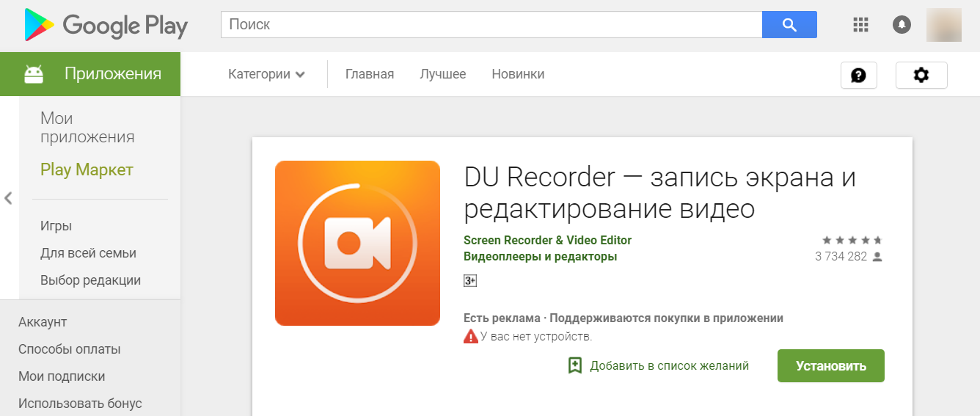Expand the Категории dropdown

pyautogui.click(x=266, y=74)
